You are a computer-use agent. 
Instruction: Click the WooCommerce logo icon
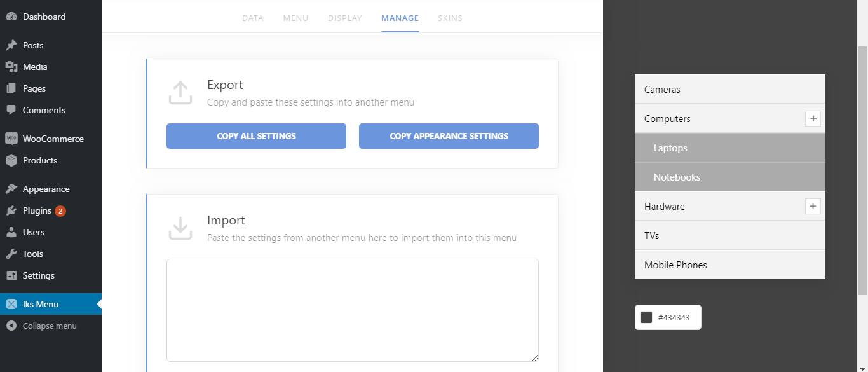click(11, 139)
